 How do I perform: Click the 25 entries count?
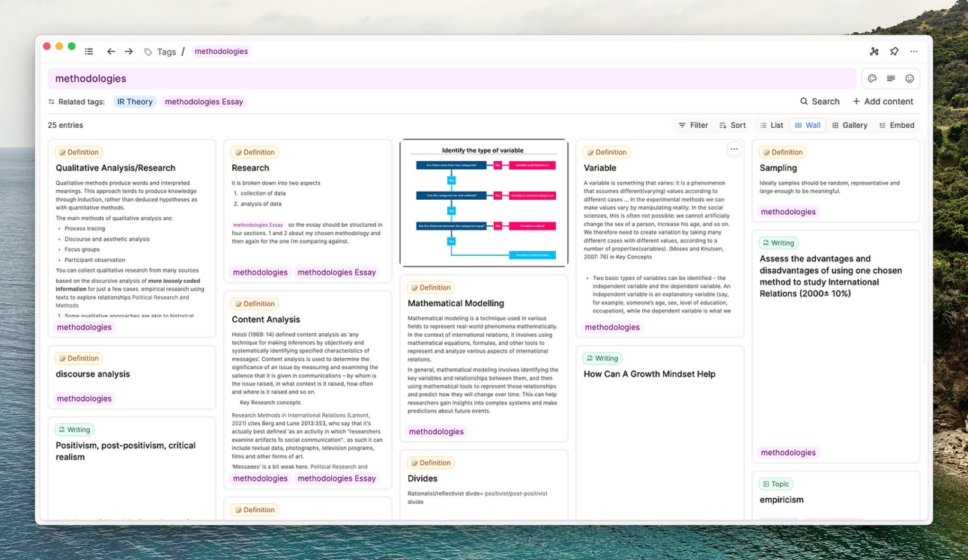click(x=65, y=126)
